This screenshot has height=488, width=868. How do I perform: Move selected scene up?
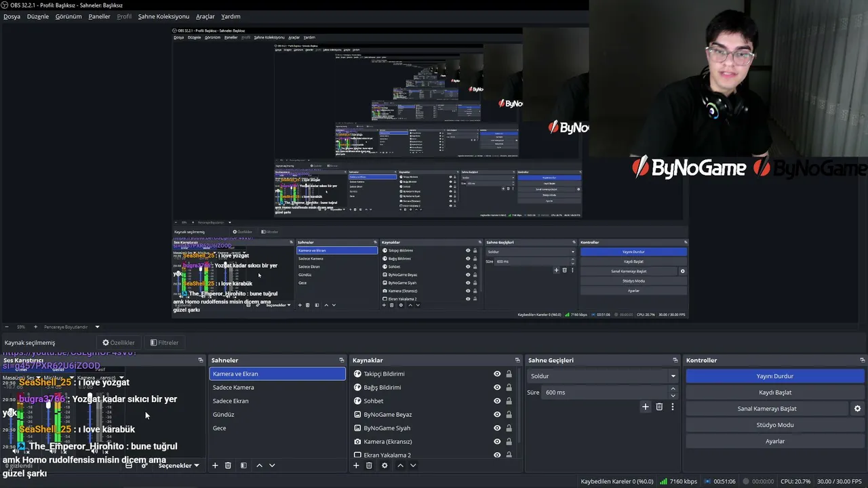point(259,466)
